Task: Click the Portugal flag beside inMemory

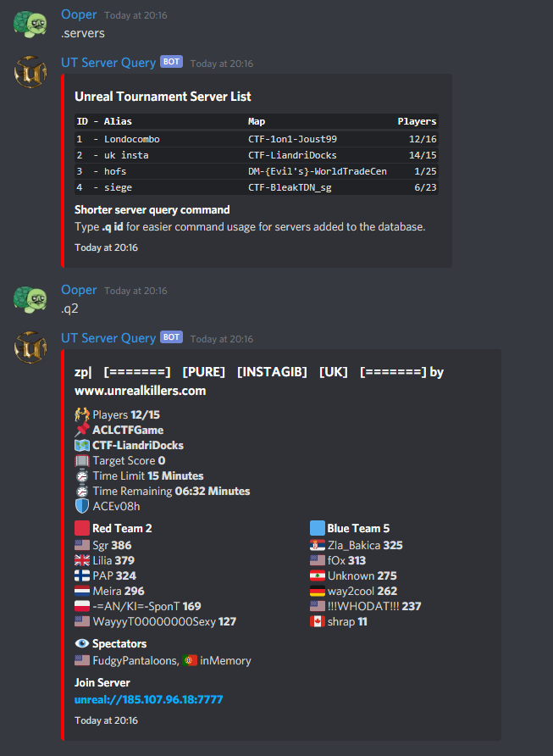Action: pyautogui.click(x=190, y=660)
